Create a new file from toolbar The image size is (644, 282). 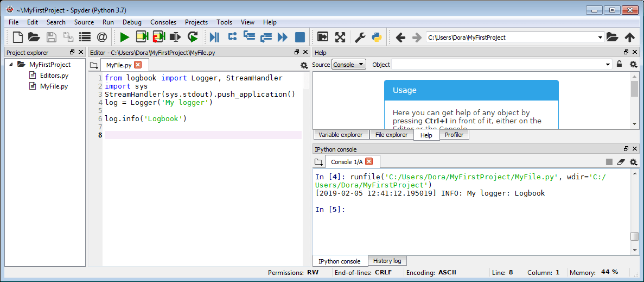[x=18, y=37]
